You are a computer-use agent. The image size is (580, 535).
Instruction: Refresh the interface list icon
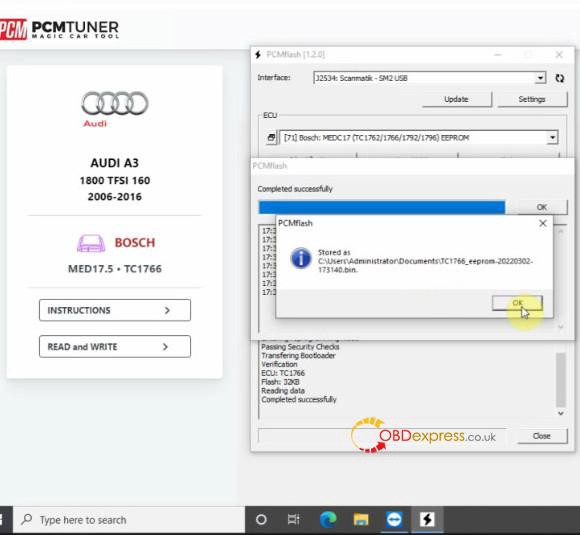[x=560, y=78]
